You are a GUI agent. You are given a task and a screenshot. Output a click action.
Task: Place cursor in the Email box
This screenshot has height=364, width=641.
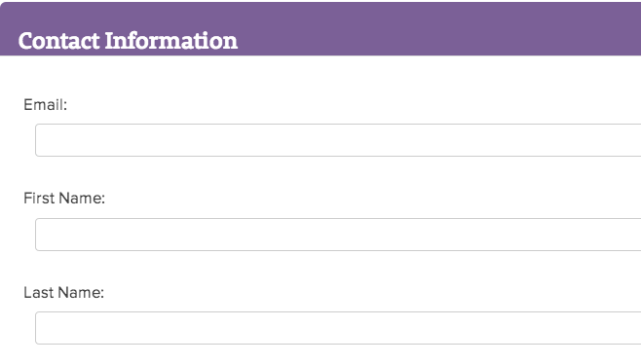click(338, 140)
